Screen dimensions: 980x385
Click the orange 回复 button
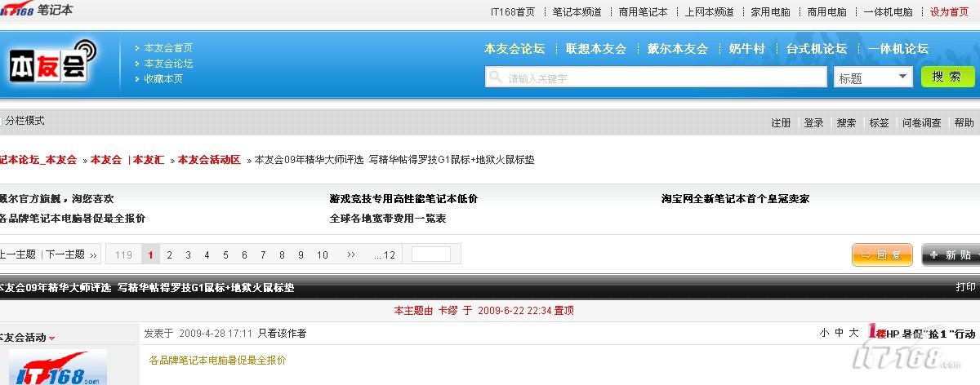click(882, 254)
